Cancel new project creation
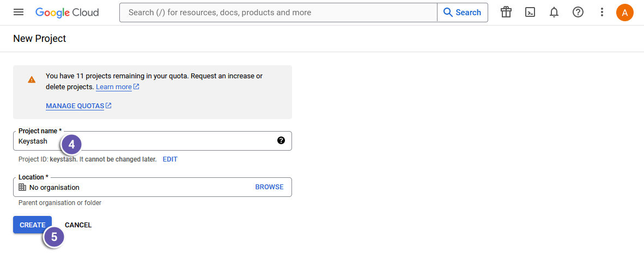The image size is (644, 254). [x=78, y=225]
